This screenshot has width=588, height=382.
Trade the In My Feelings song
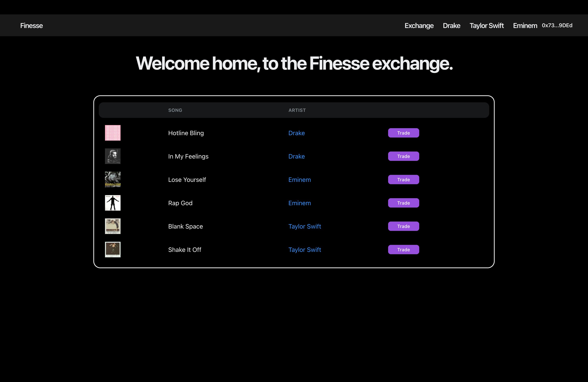coord(403,156)
